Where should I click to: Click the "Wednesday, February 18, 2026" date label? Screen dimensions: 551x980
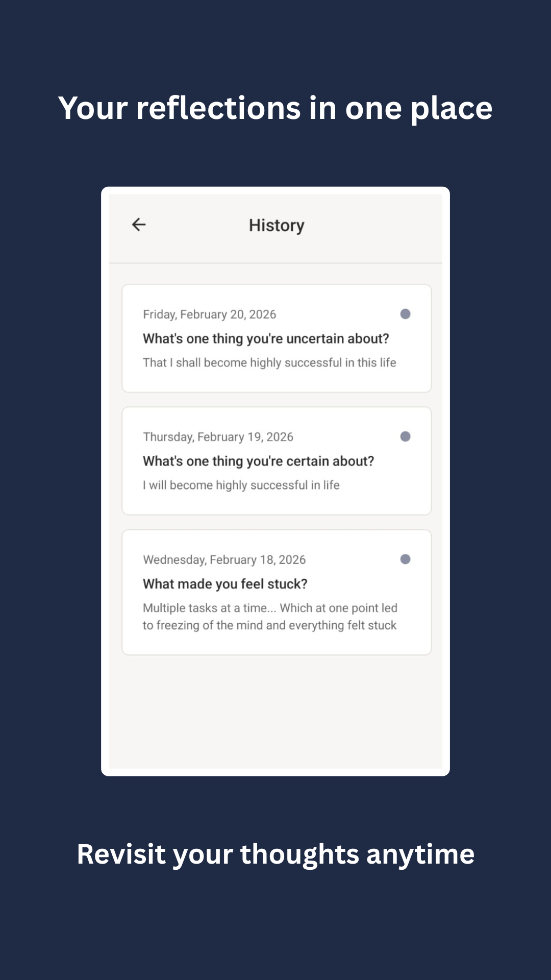point(224,559)
